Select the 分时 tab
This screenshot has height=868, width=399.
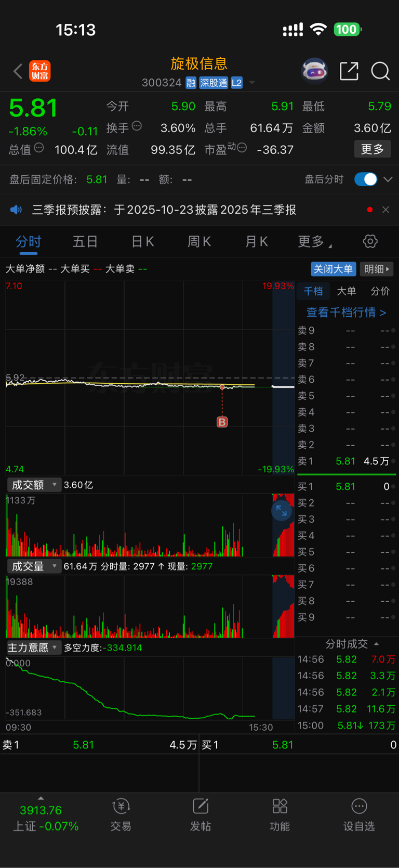click(29, 242)
